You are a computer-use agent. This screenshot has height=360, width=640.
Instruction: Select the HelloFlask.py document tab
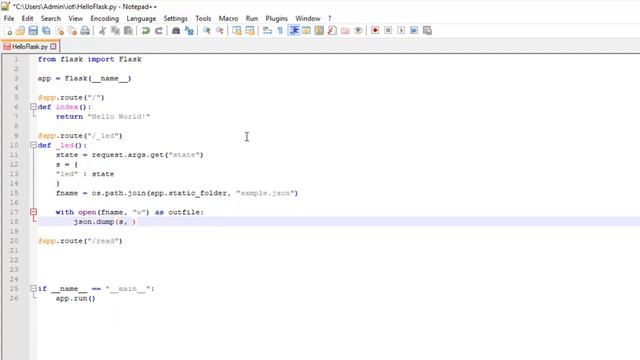pos(30,47)
